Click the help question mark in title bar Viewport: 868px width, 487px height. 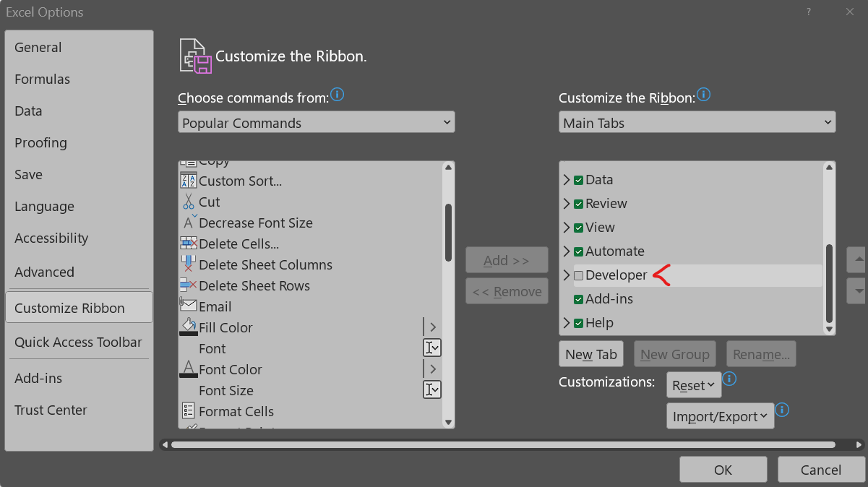[808, 12]
